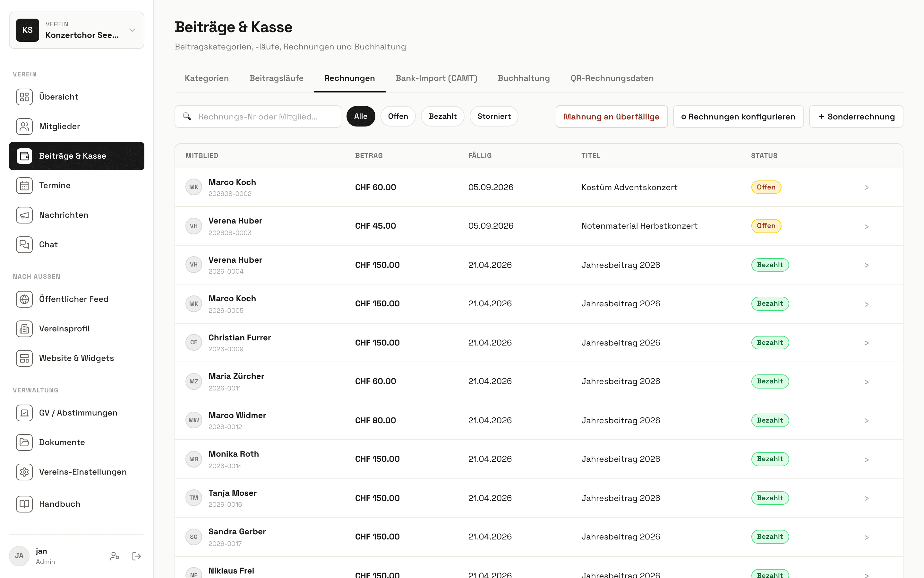Viewport: 924px width, 578px height.
Task: Click the KS club logo badge
Action: pos(28,30)
